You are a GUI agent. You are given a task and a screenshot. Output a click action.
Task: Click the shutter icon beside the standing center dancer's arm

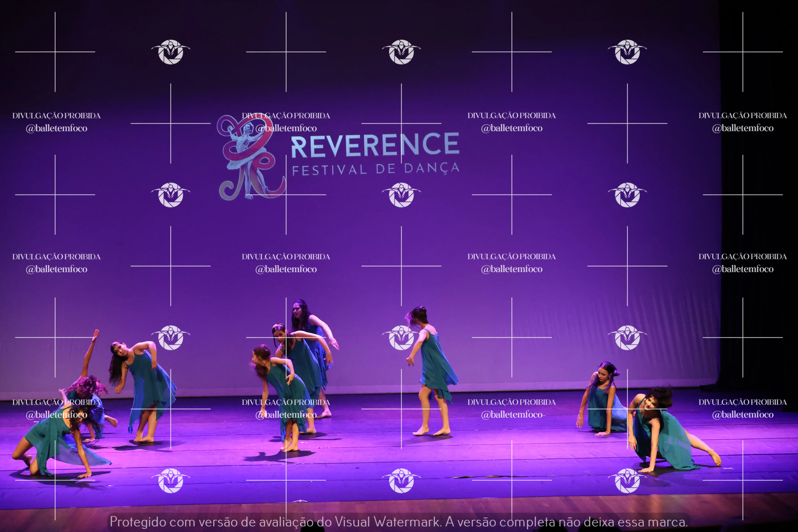coord(401,338)
